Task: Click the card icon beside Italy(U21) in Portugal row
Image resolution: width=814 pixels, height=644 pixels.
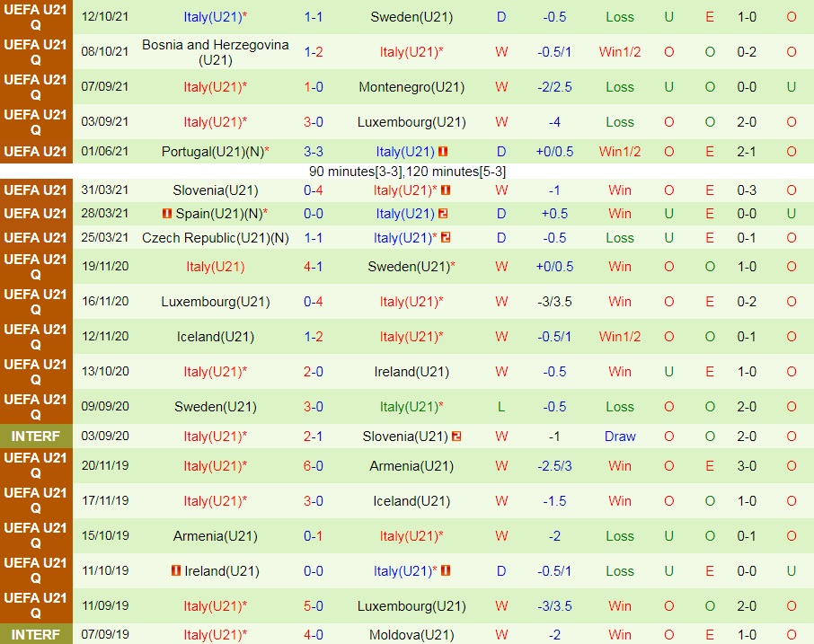Action: pos(443,152)
